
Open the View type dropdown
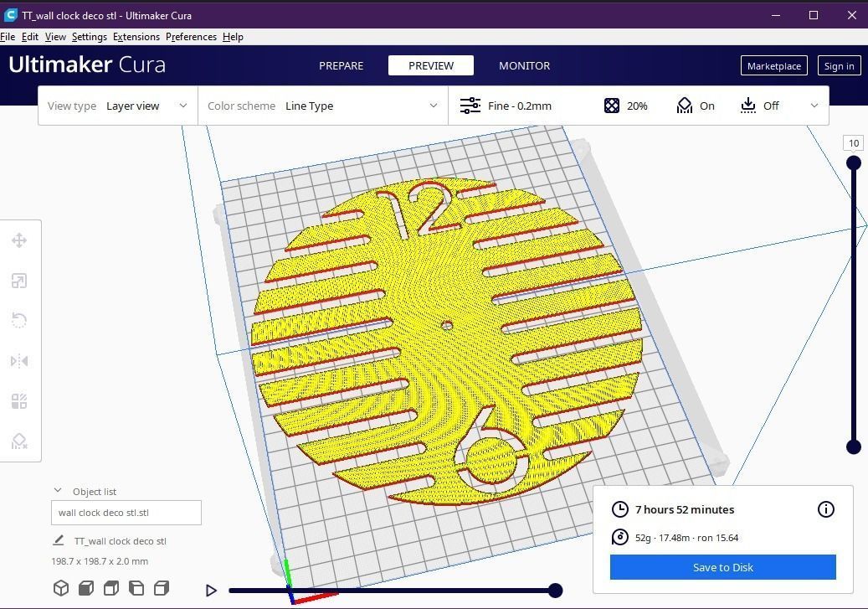point(147,106)
